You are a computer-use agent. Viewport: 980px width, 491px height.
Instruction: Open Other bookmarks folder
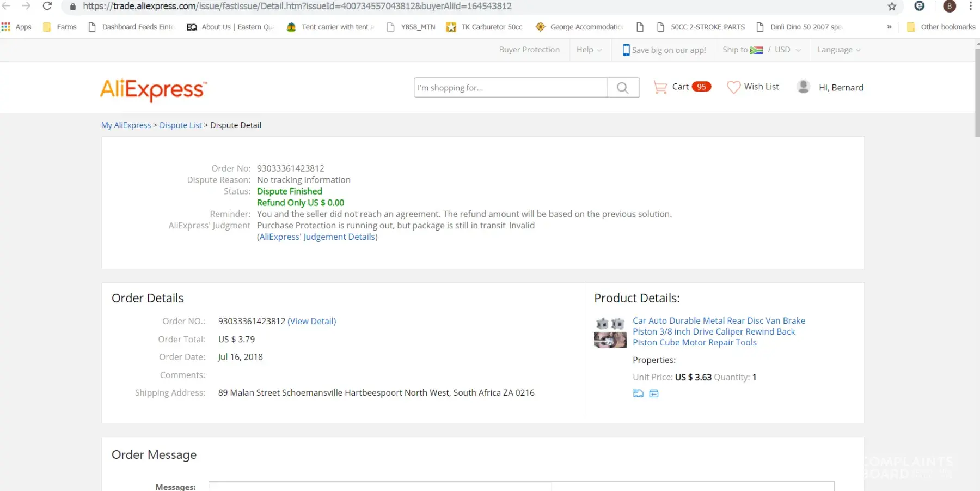pos(941,27)
